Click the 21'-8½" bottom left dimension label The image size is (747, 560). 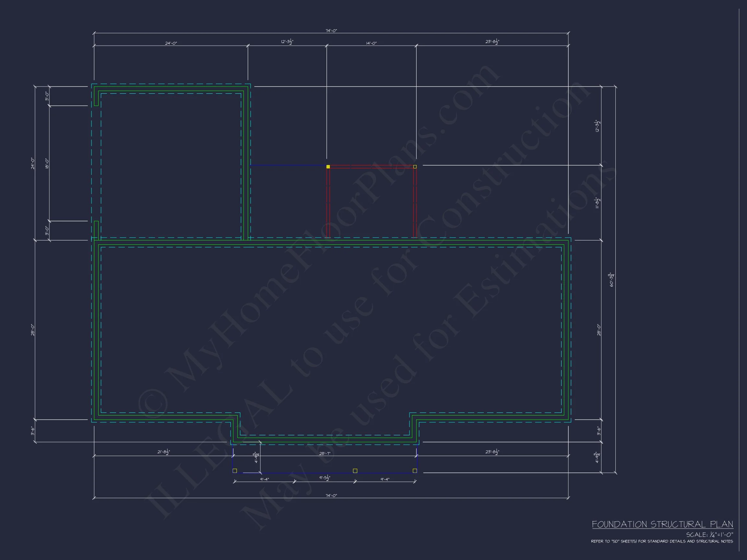point(163,452)
